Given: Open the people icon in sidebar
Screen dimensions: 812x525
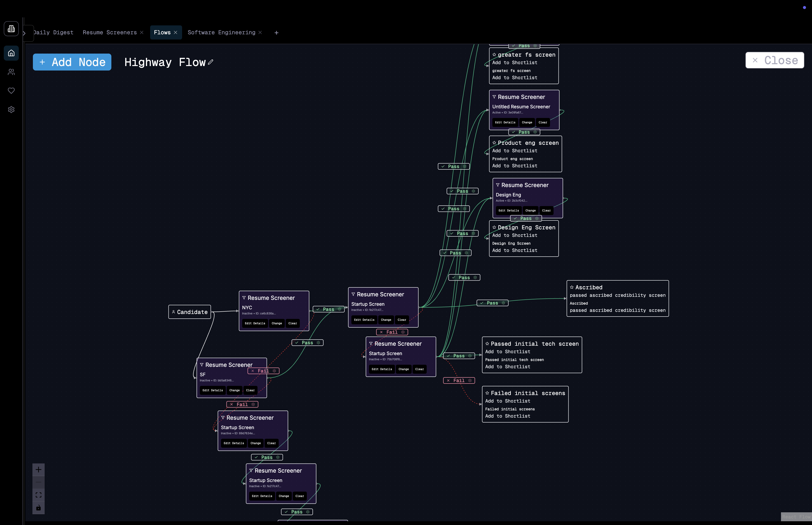Looking at the screenshot, I should (11, 72).
